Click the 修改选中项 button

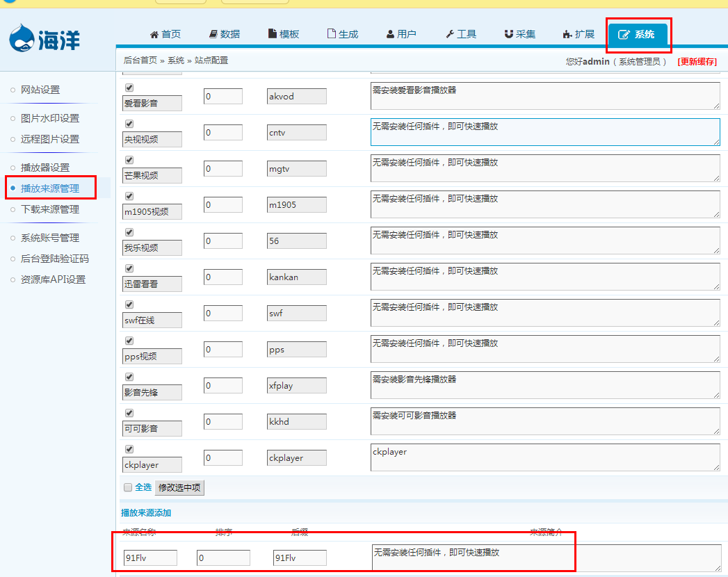(x=179, y=488)
